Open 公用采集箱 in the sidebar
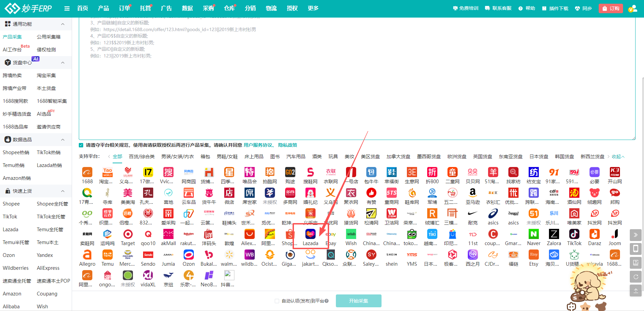Screen dimensions: 644x311 [49, 37]
